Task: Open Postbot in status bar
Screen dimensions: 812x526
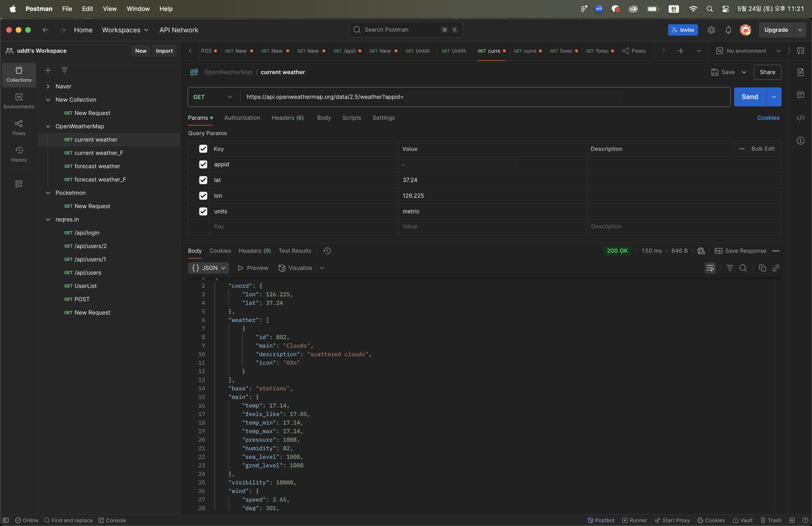Action: (x=601, y=520)
